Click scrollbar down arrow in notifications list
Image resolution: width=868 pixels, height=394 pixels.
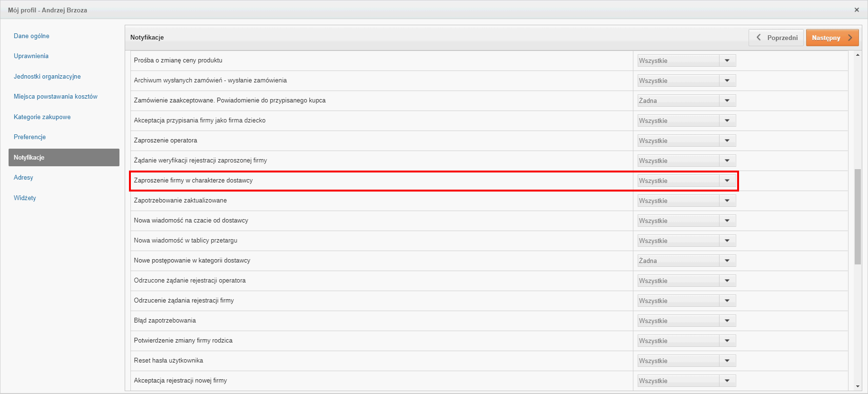[858, 386]
